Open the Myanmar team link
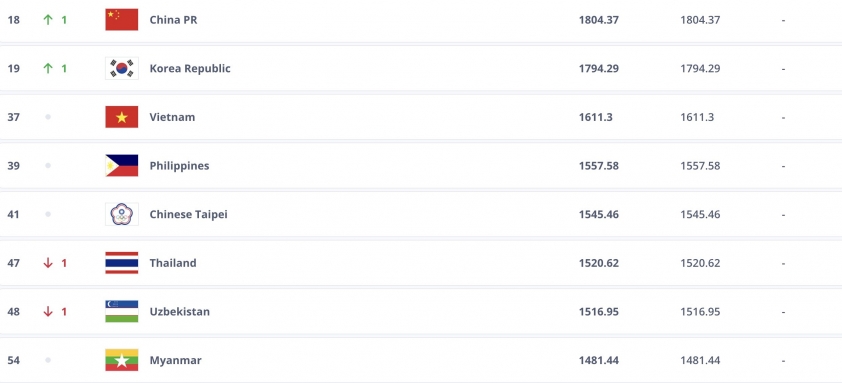The width and height of the screenshot is (842, 383). coord(176,360)
